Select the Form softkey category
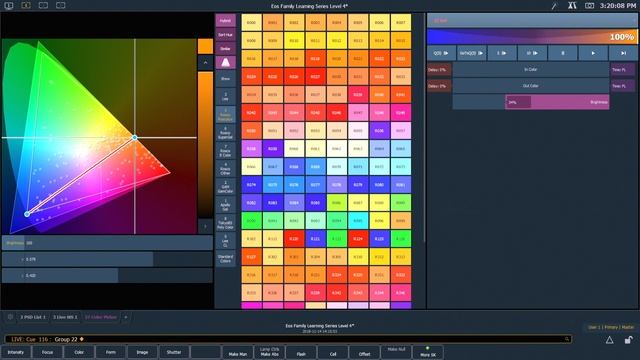Viewport: 640px width, 360px height. click(x=111, y=352)
